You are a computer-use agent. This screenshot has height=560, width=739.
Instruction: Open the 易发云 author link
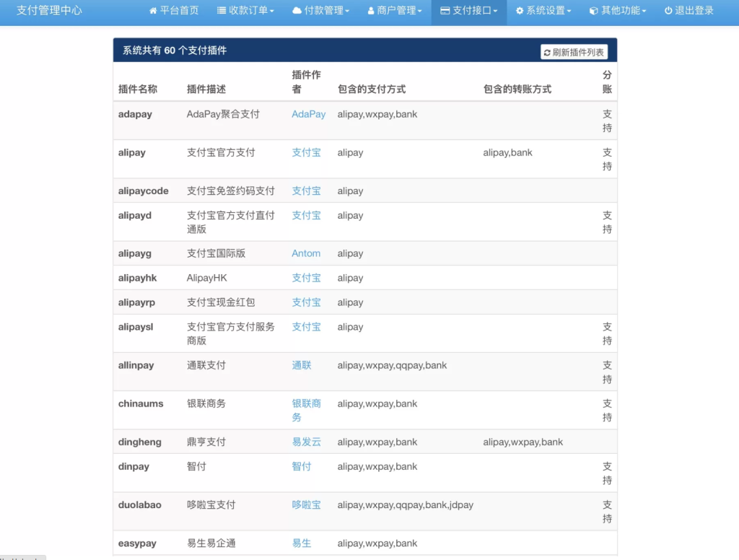pyautogui.click(x=306, y=442)
